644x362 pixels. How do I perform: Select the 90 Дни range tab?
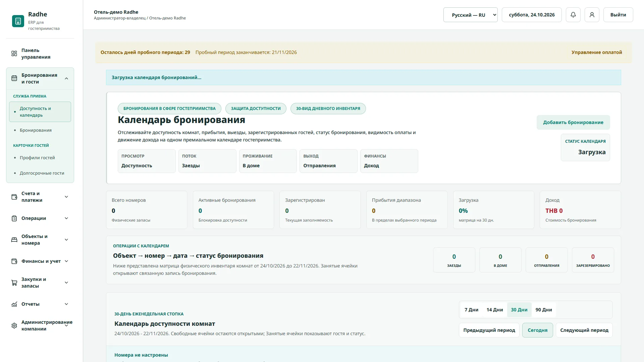(544, 310)
